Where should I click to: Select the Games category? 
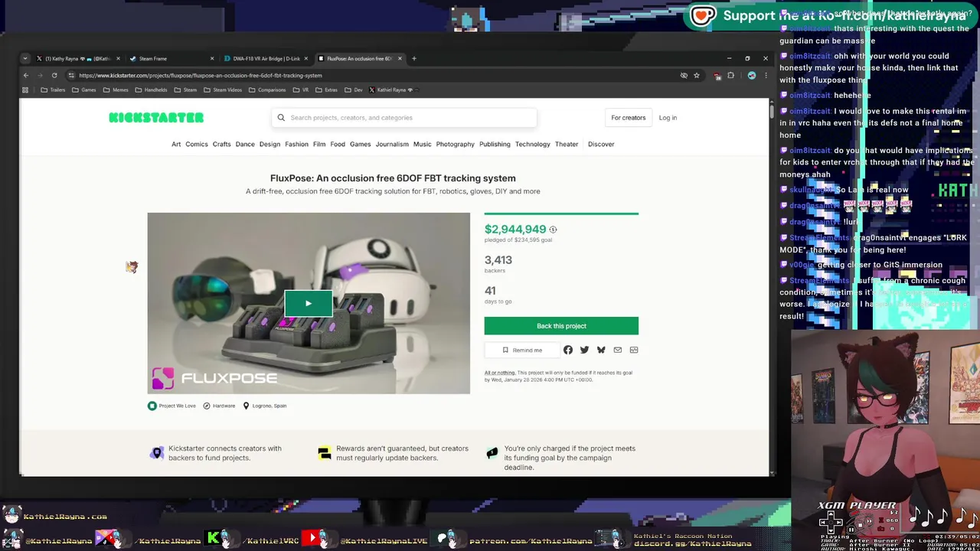pos(360,144)
